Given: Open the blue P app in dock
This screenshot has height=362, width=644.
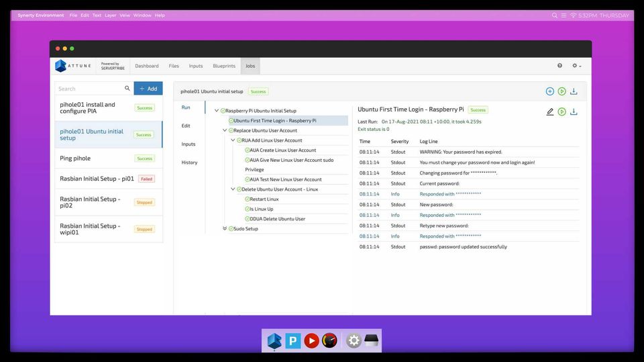Looking at the screenshot, I should point(293,341).
